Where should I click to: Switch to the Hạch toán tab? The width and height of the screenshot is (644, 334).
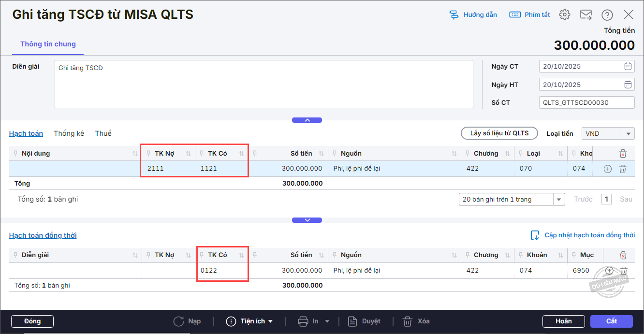(26, 133)
